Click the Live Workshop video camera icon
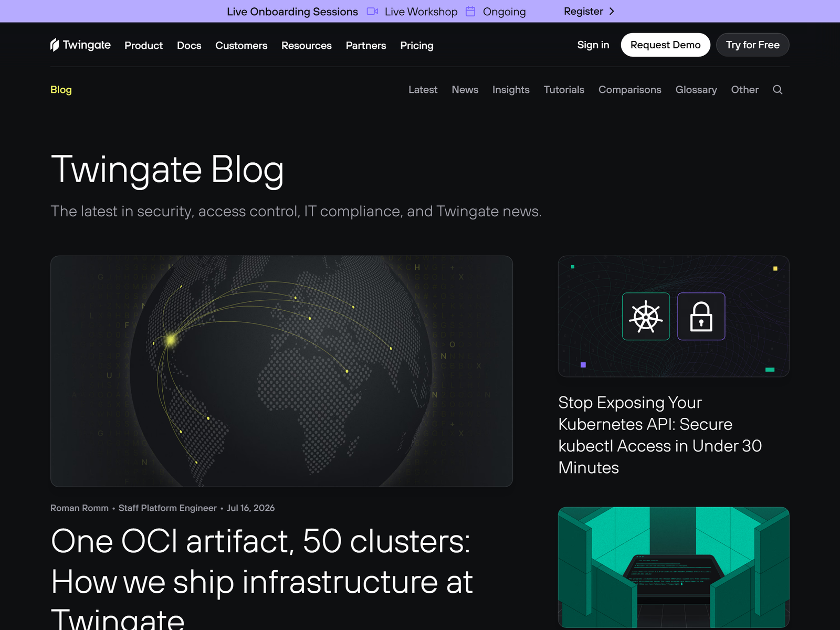The height and width of the screenshot is (630, 840). pyautogui.click(x=372, y=12)
